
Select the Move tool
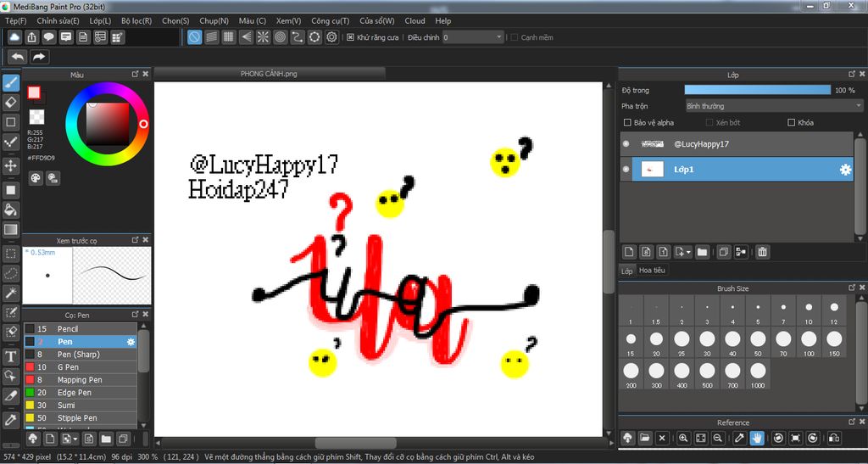(11, 165)
